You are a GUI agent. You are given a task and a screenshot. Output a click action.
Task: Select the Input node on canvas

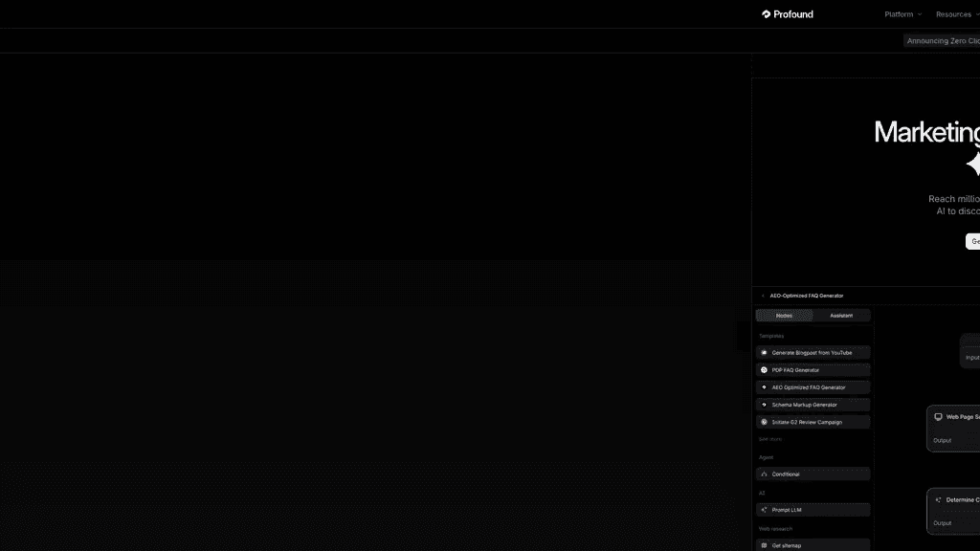click(x=970, y=350)
